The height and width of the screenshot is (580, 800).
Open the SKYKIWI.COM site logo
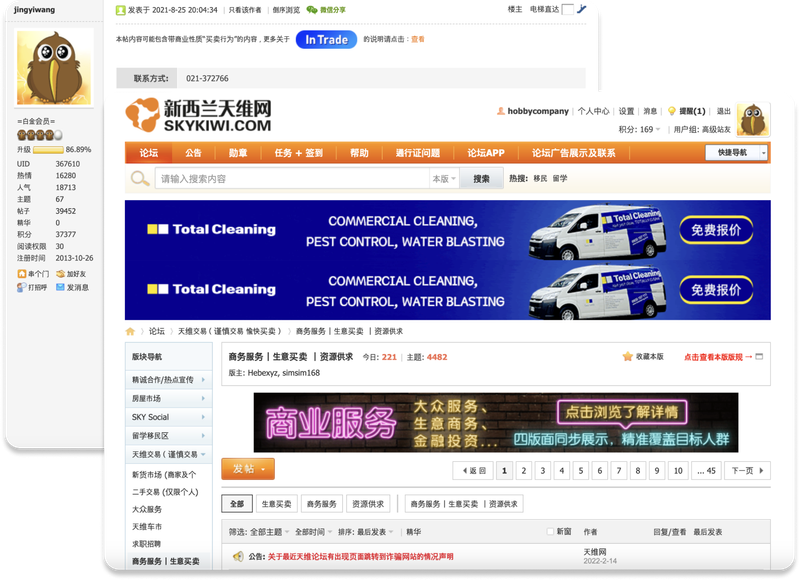click(x=198, y=115)
